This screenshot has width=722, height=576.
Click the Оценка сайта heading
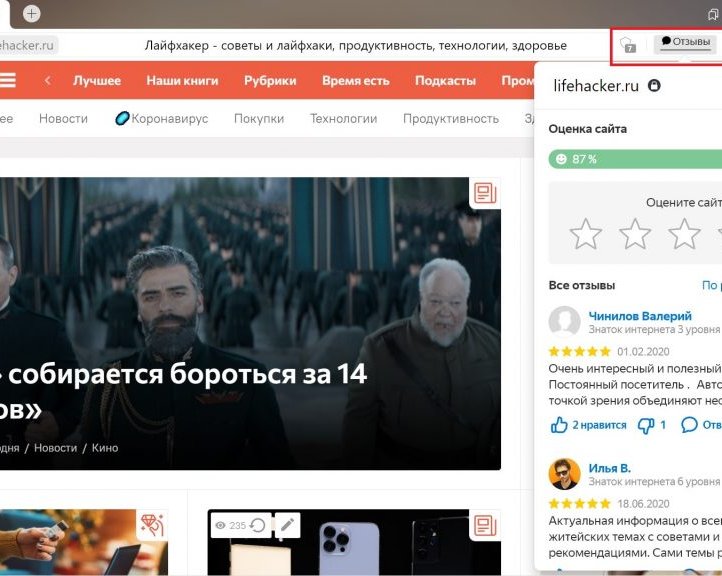pos(588,129)
